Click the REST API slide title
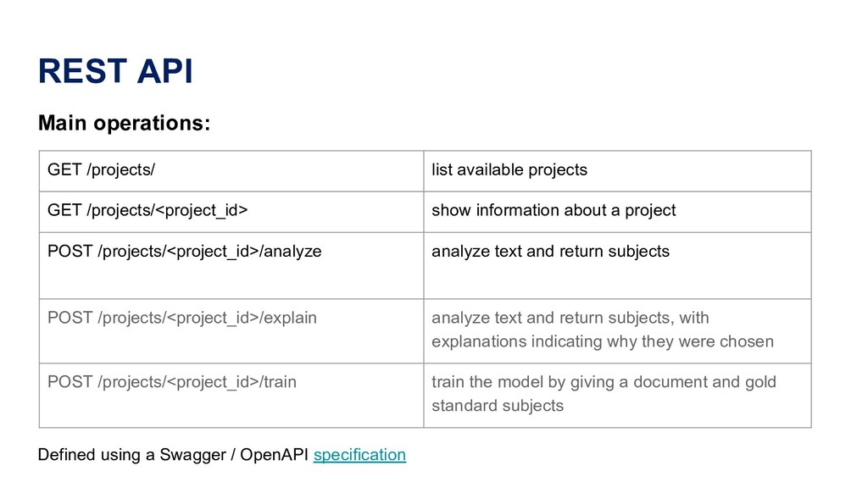 pos(115,73)
